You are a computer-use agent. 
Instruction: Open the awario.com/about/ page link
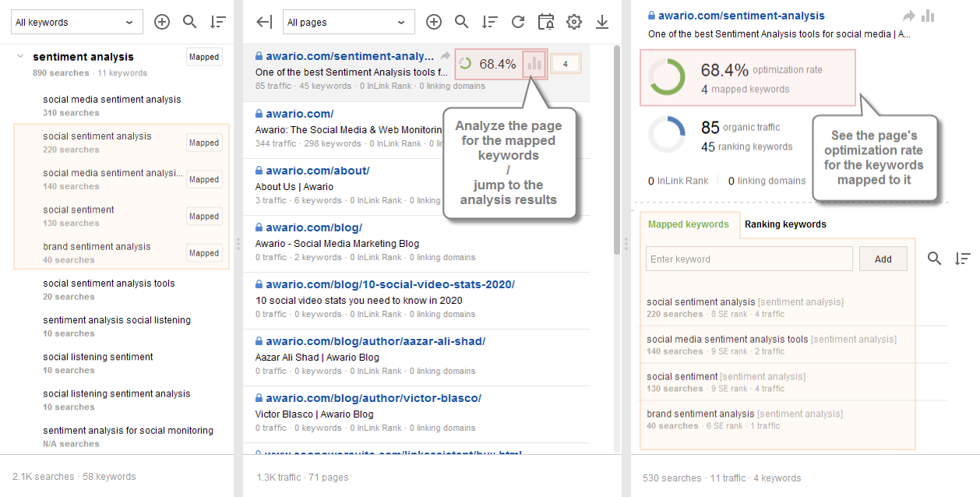click(318, 171)
